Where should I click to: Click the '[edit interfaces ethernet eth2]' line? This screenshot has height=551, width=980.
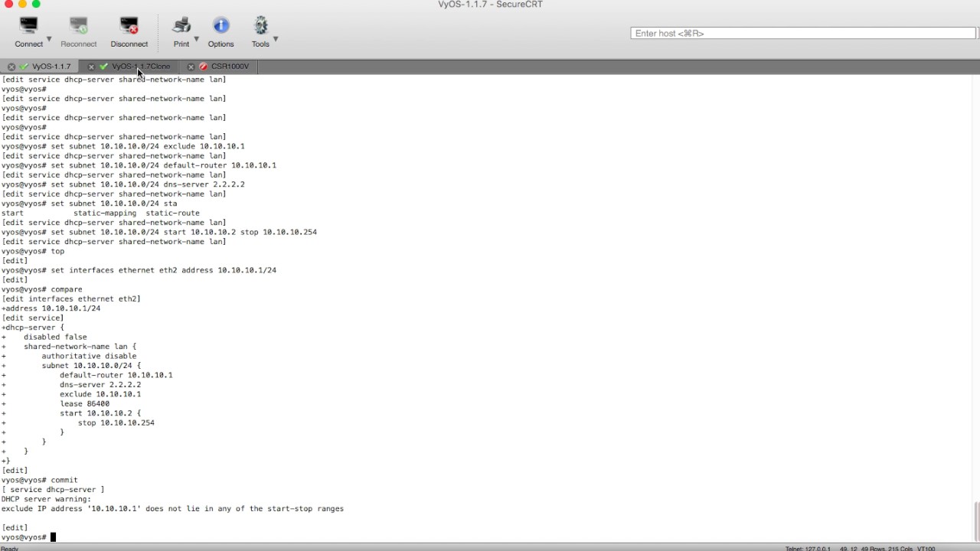point(71,298)
